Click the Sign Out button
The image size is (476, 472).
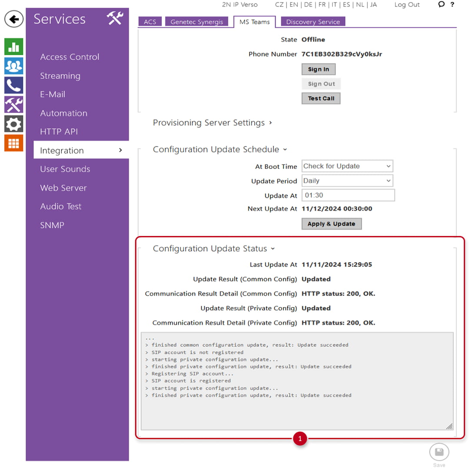click(x=321, y=84)
